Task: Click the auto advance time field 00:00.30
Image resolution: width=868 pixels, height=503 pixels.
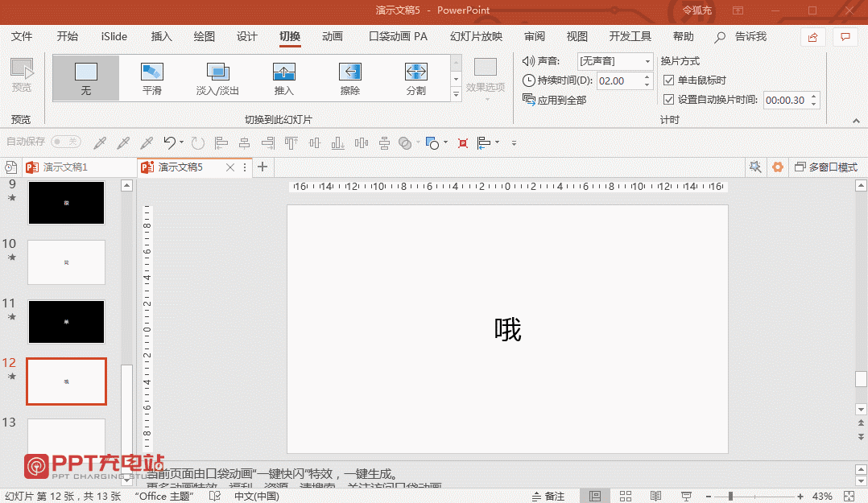Action: coord(786,100)
